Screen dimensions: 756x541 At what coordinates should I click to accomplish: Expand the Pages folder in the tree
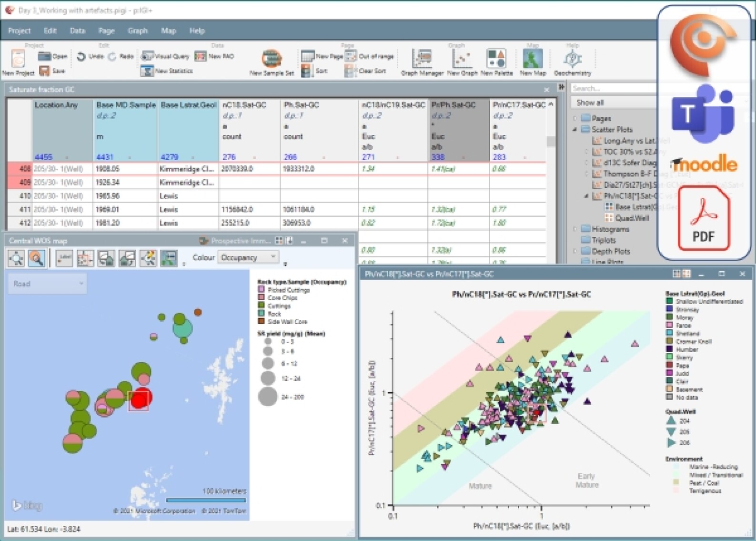pos(575,118)
